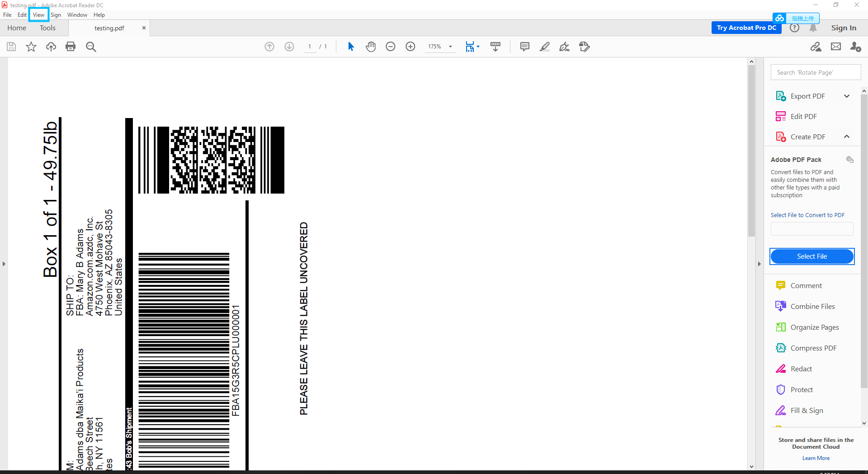Zoom out with the minus circle
868x474 pixels.
[x=391, y=47]
